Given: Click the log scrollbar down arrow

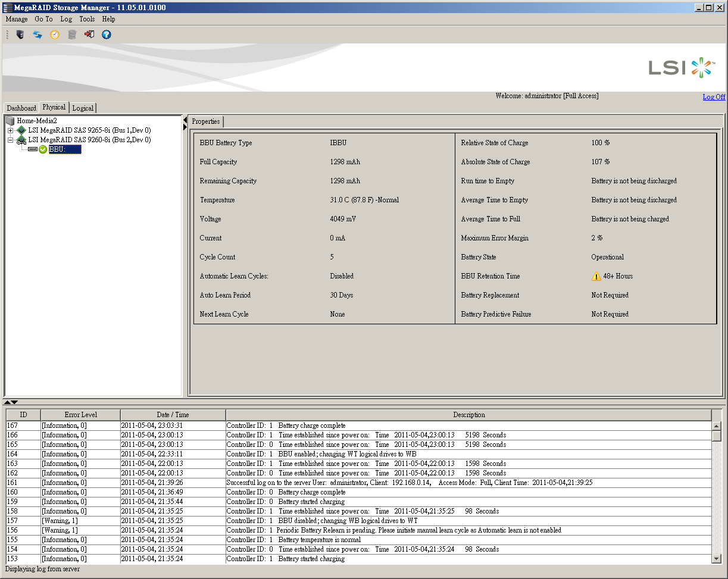Looking at the screenshot, I should coord(717,559).
